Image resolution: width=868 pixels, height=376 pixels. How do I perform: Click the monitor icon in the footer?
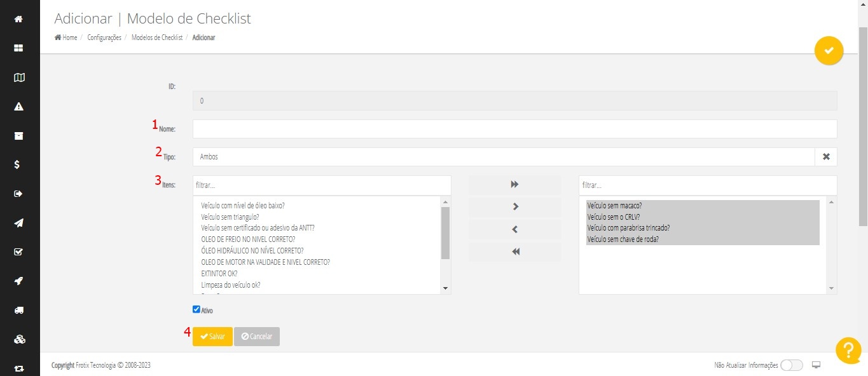(817, 365)
